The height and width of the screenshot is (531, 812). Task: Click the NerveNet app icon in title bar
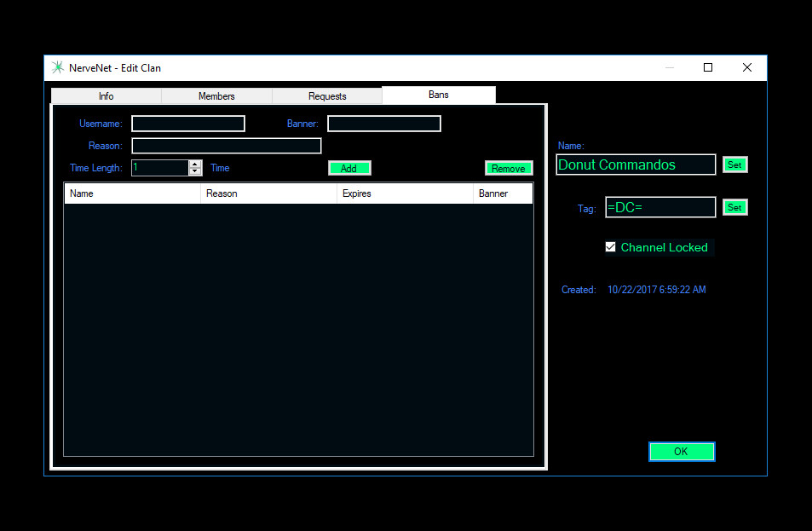pyautogui.click(x=57, y=68)
